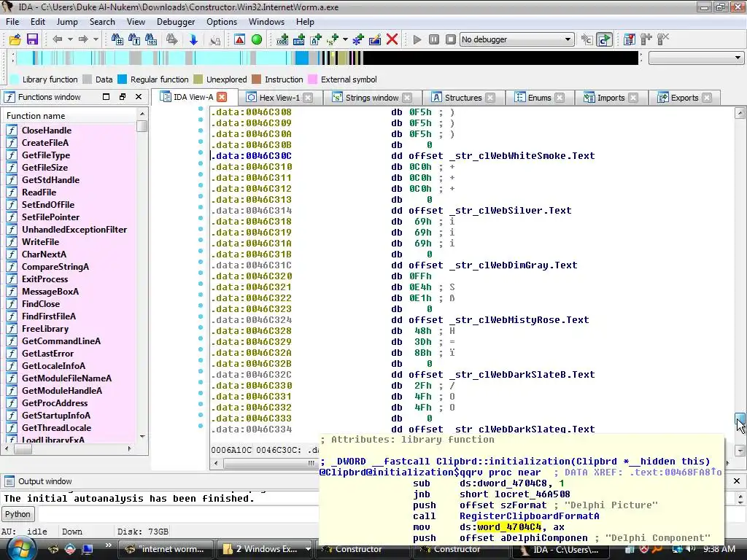Click the Functions window scroll right arrow
This screenshot has height=560, width=747.
coord(129,448)
